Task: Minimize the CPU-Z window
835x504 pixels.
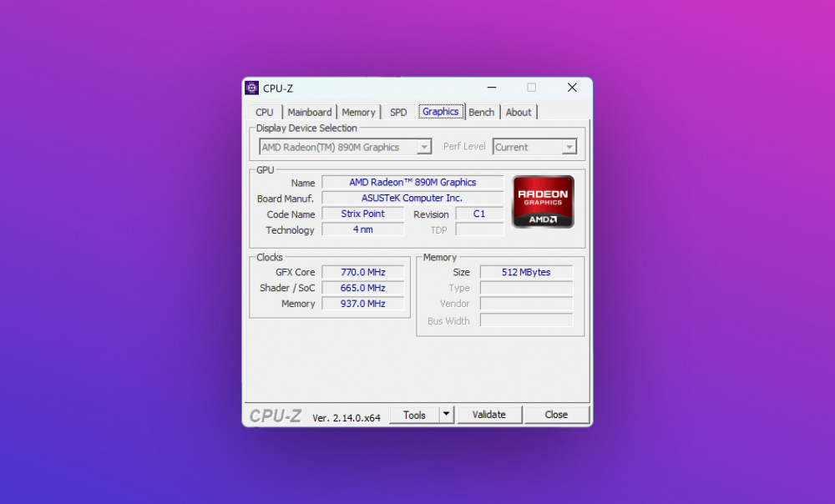Action: (492, 88)
